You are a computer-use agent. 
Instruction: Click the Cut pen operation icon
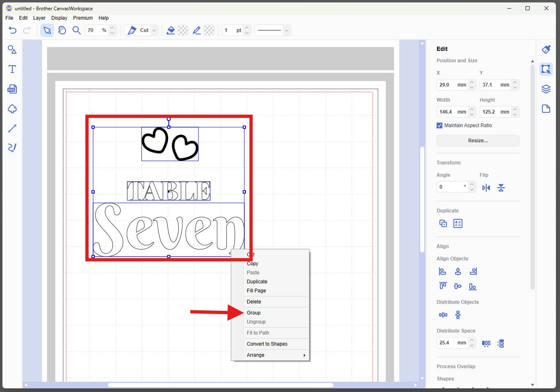132,30
